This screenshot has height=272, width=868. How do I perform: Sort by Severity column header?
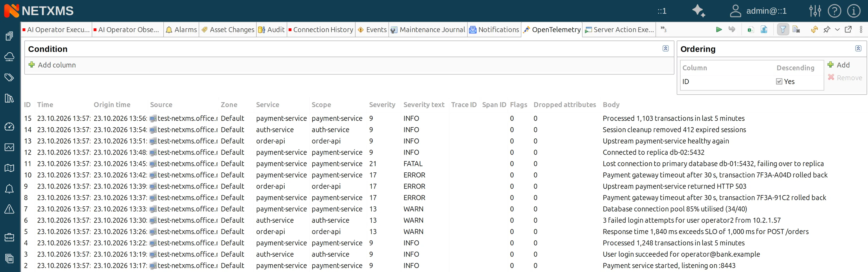pyautogui.click(x=382, y=105)
